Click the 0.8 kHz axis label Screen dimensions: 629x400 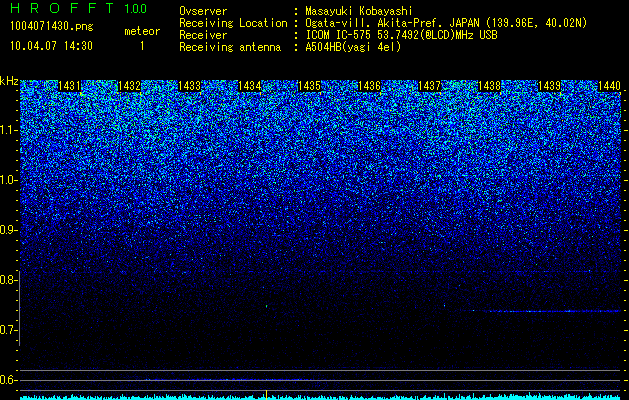(8, 280)
